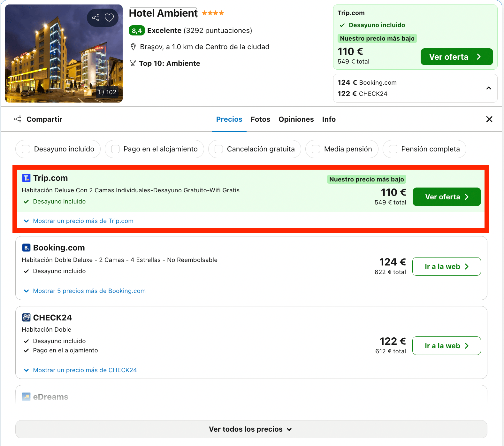504x446 pixels.
Task: Click the 8,4 rating badge
Action: 137,31
